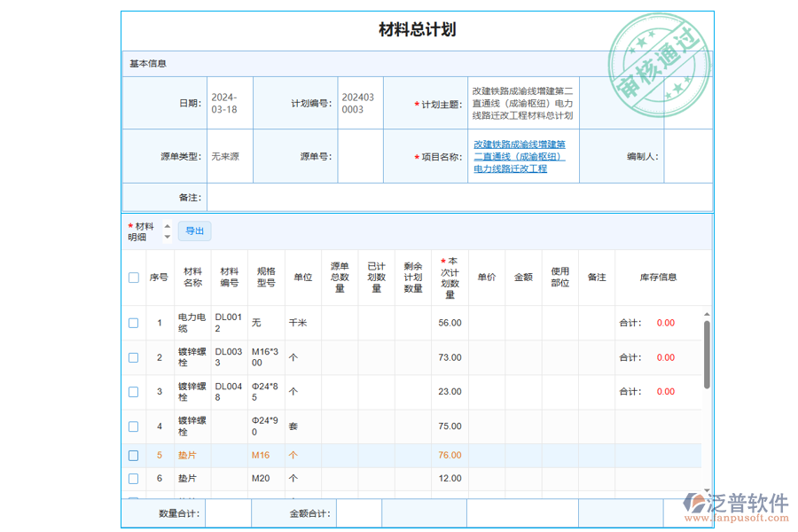Check the checkbox for highlighted row 5 垫片
This screenshot has height=532, width=798.
[x=134, y=455]
